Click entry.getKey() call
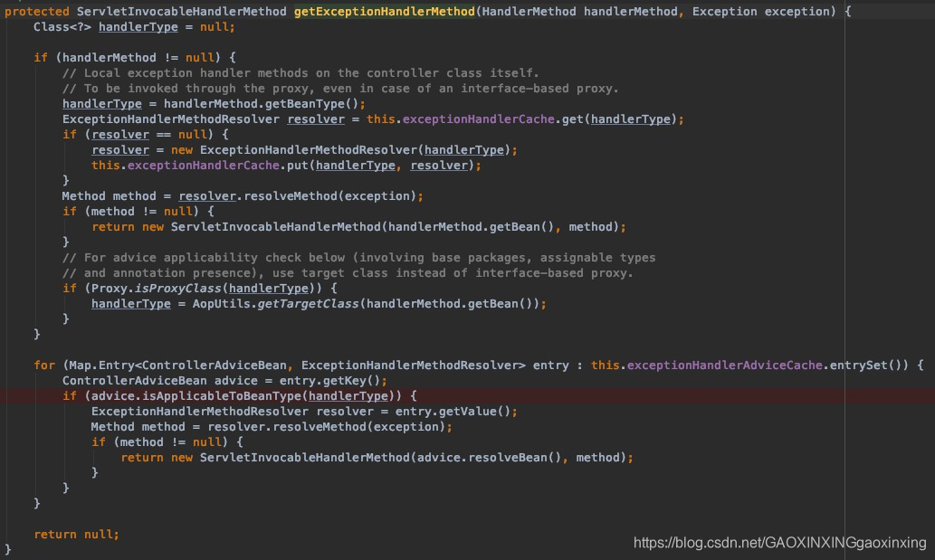The height and width of the screenshot is (560, 935). (329, 381)
